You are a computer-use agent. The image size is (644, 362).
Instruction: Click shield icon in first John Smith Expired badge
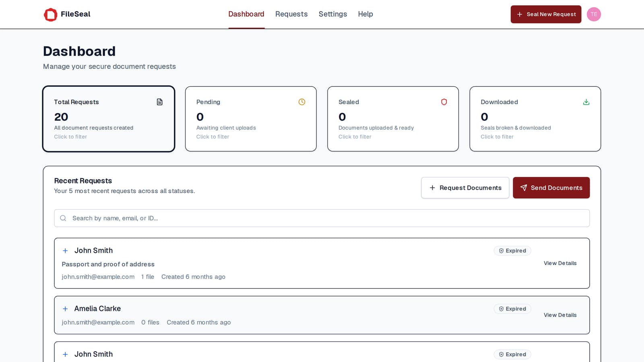point(501,251)
